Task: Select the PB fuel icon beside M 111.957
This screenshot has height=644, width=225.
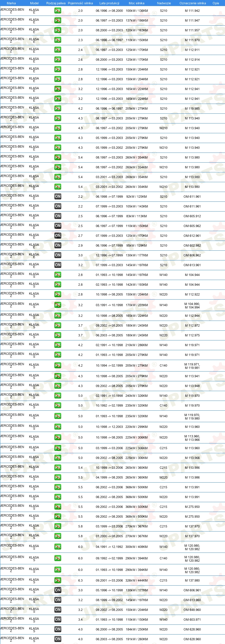Action: point(58,30)
